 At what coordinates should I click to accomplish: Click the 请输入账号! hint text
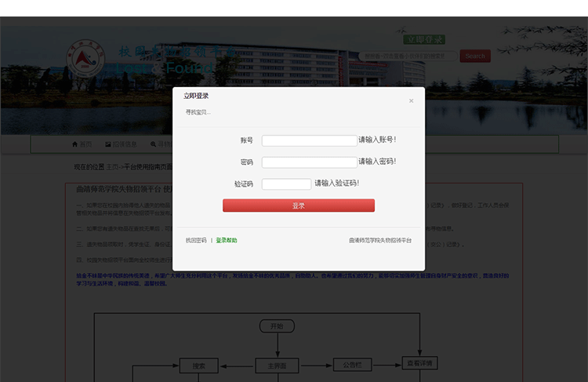click(377, 140)
